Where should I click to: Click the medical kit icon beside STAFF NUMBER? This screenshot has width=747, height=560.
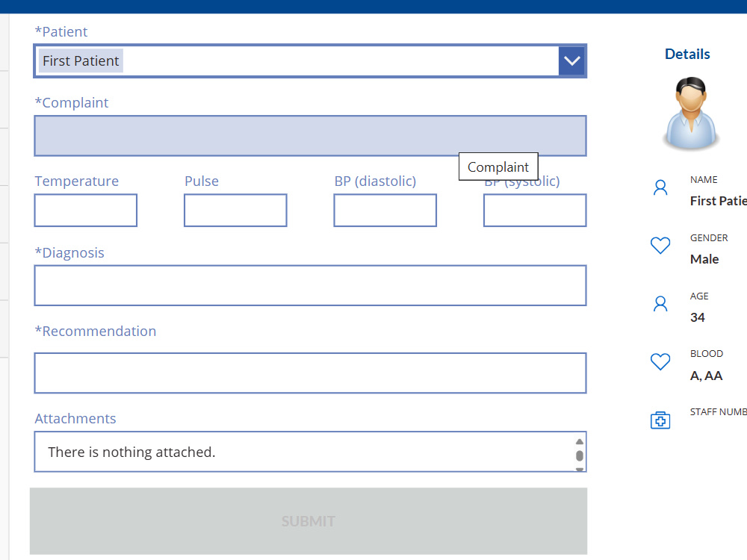click(x=660, y=420)
